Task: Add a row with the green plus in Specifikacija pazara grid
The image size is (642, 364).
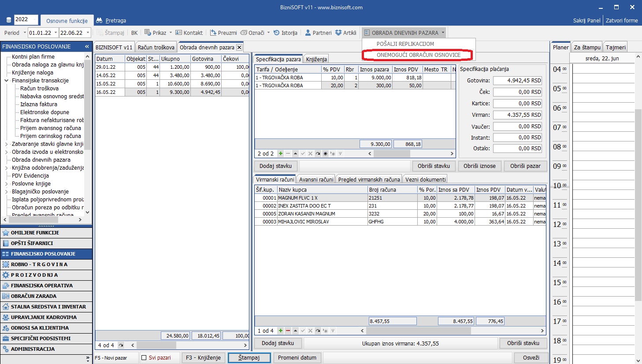Action: (x=281, y=154)
